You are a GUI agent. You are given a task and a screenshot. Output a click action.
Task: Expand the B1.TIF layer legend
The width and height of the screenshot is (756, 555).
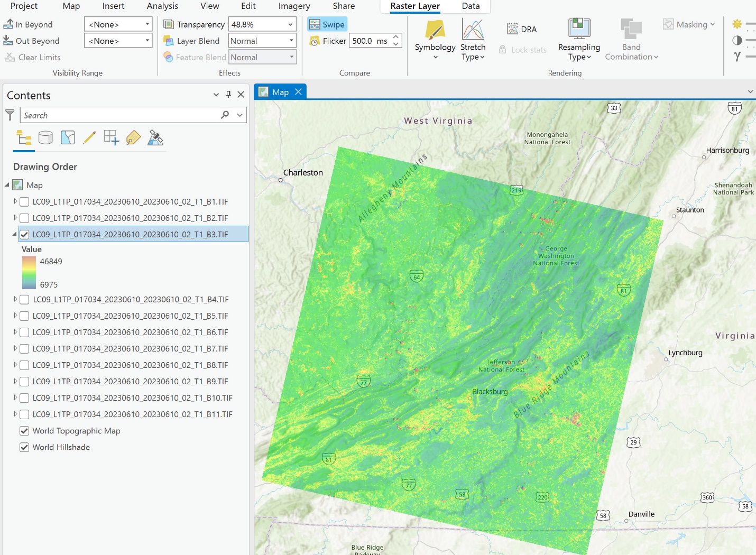(15, 201)
